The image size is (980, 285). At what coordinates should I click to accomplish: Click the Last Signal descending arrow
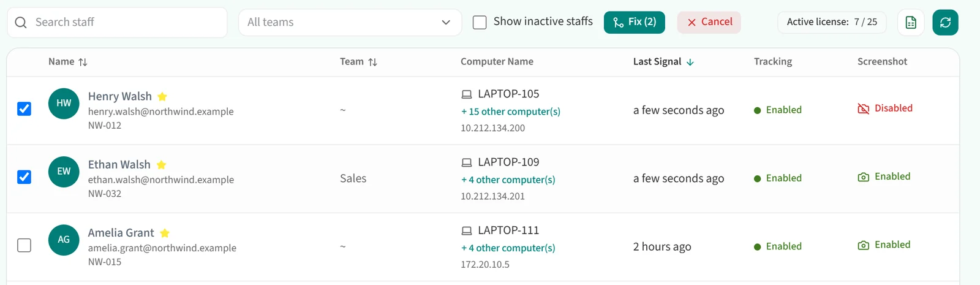tap(690, 62)
